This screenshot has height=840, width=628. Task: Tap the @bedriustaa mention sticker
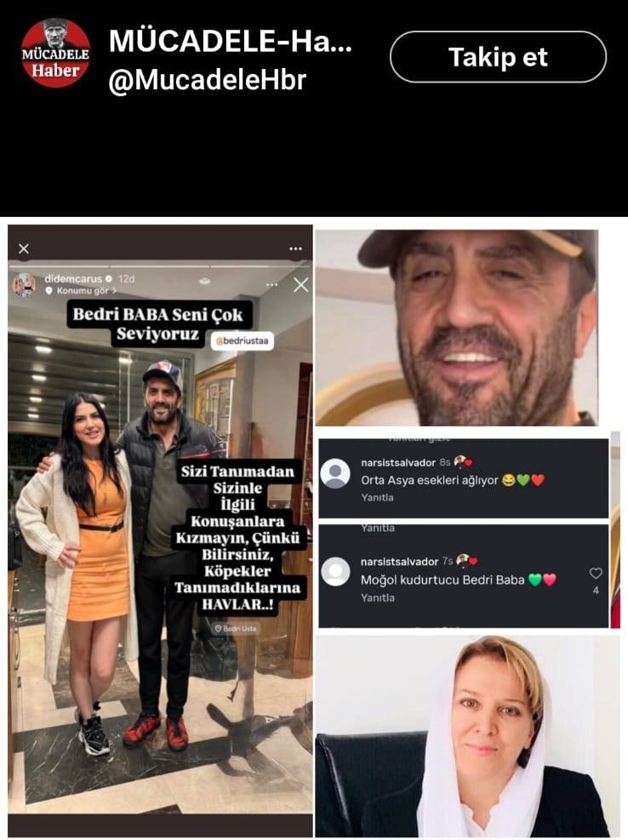click(243, 340)
